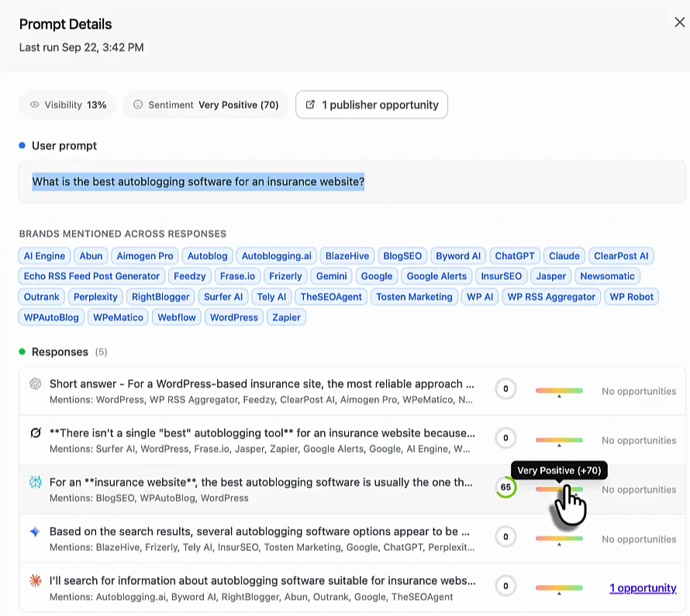Close the Prompt Details panel
The height and width of the screenshot is (616, 690).
pos(679,22)
